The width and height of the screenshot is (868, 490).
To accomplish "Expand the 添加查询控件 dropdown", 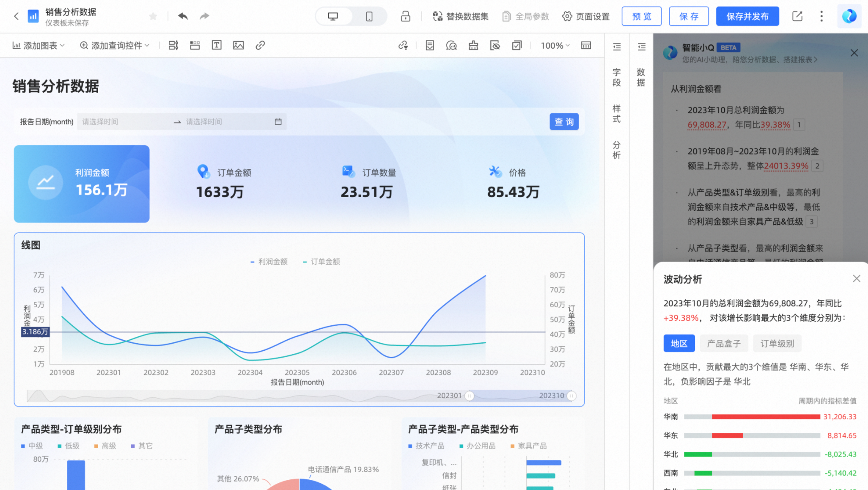I will pyautogui.click(x=115, y=45).
